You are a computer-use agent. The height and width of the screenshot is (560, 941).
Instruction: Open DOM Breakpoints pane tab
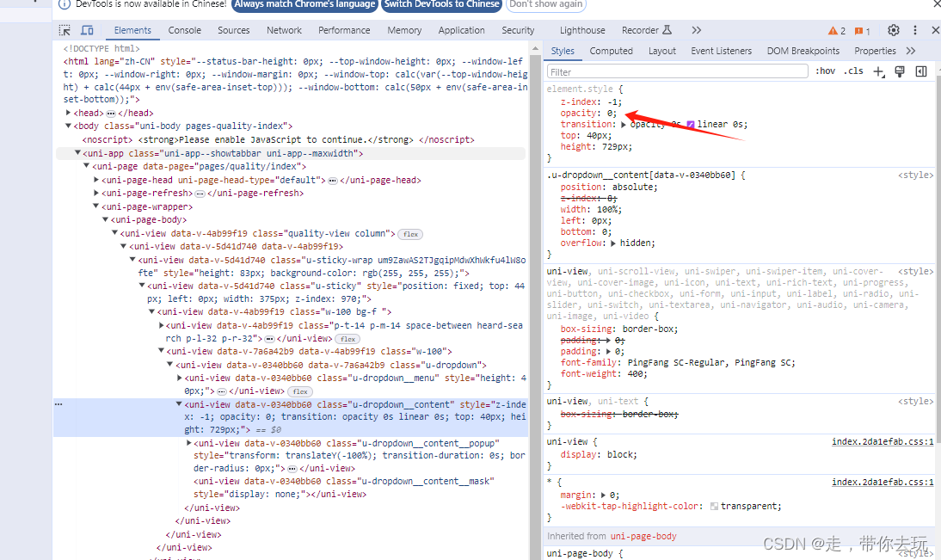pyautogui.click(x=803, y=51)
